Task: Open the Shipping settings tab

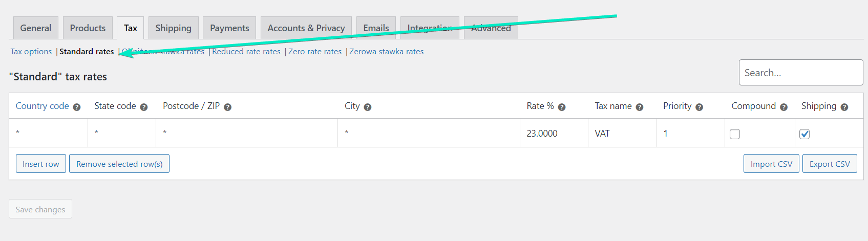Action: click(173, 28)
